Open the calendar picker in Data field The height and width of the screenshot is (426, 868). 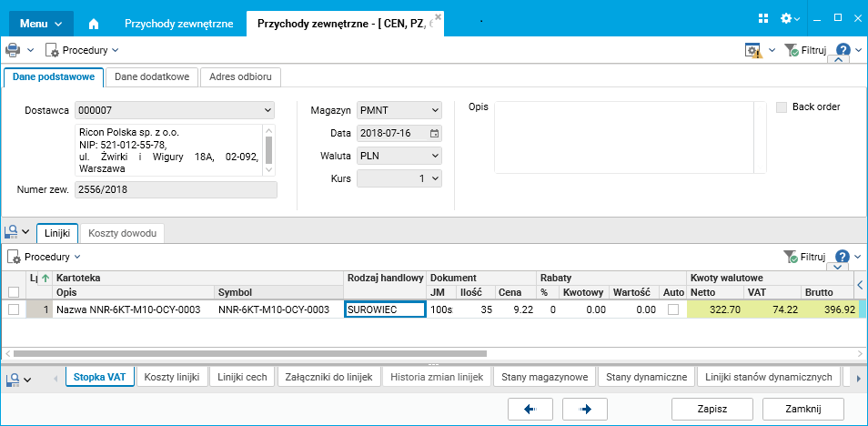click(x=435, y=133)
